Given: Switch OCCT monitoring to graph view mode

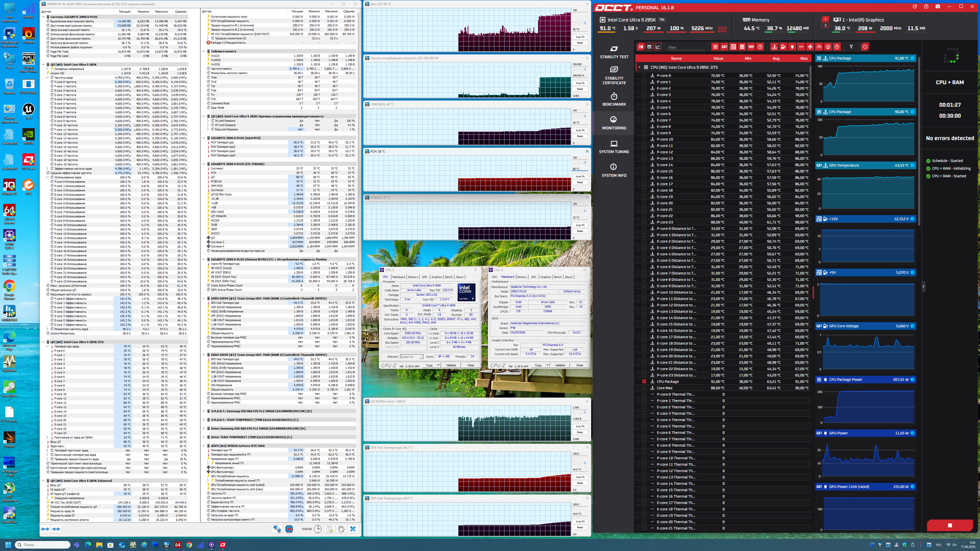Looking at the screenshot, I should tap(658, 47).
